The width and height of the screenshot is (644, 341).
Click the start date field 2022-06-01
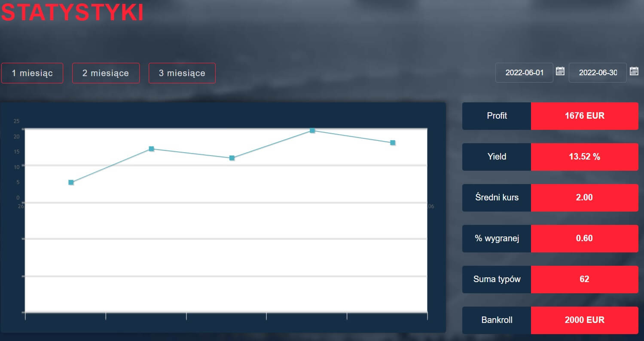[x=524, y=73]
